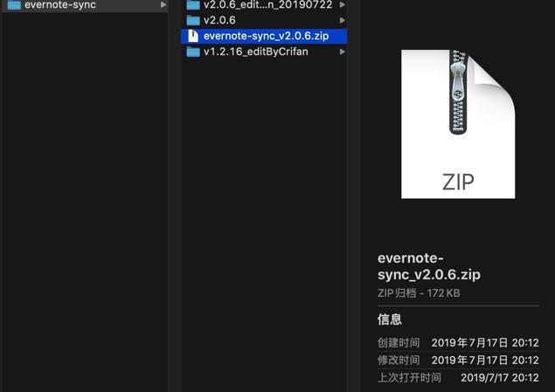Select the v1.2.16_editByCrifan folder name
The width and height of the screenshot is (555, 392).
coord(256,52)
